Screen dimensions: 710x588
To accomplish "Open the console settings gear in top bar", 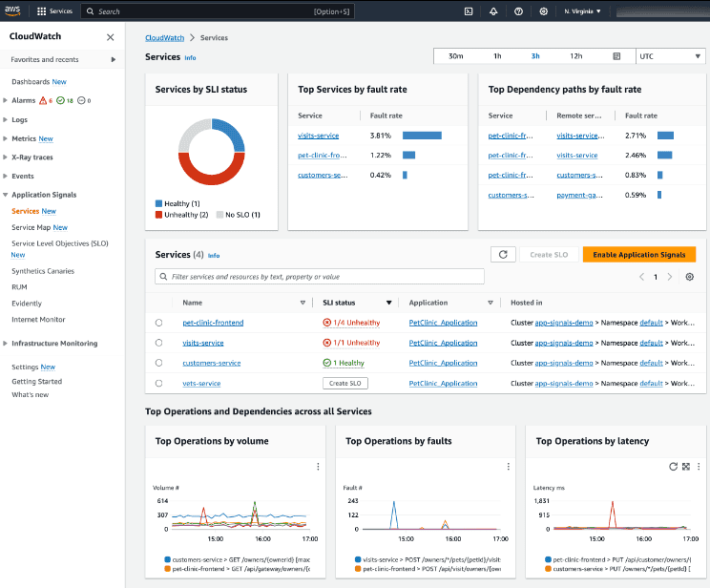I will coord(543,11).
